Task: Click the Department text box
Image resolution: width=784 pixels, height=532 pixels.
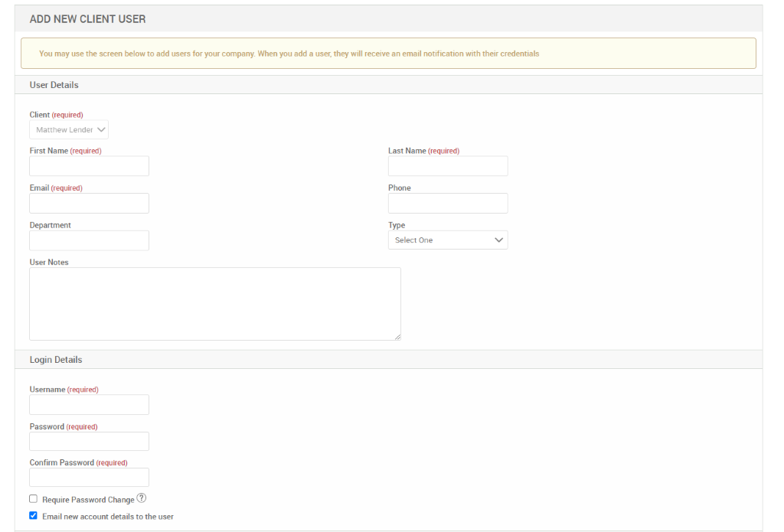Action: coord(89,240)
